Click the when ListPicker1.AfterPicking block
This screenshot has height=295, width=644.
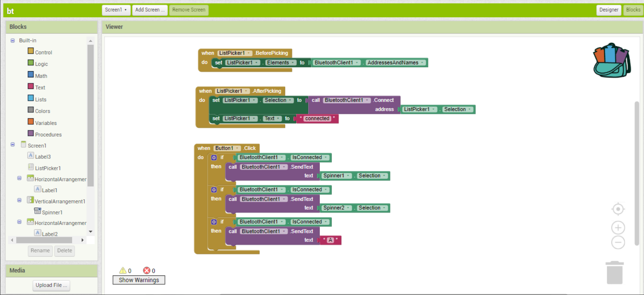click(x=240, y=91)
